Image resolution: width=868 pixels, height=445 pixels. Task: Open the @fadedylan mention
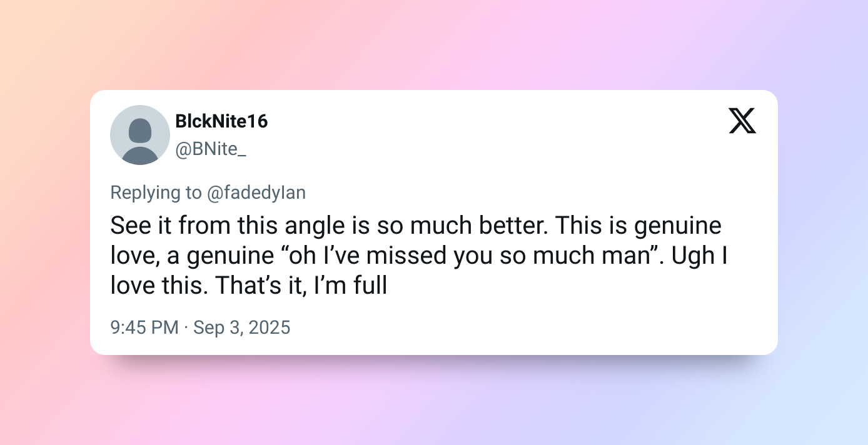click(x=256, y=192)
